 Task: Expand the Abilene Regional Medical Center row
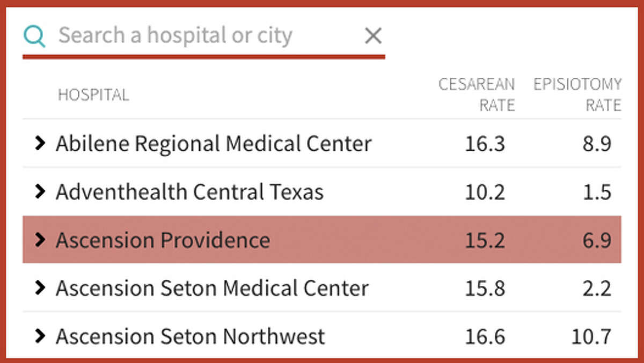(41, 143)
